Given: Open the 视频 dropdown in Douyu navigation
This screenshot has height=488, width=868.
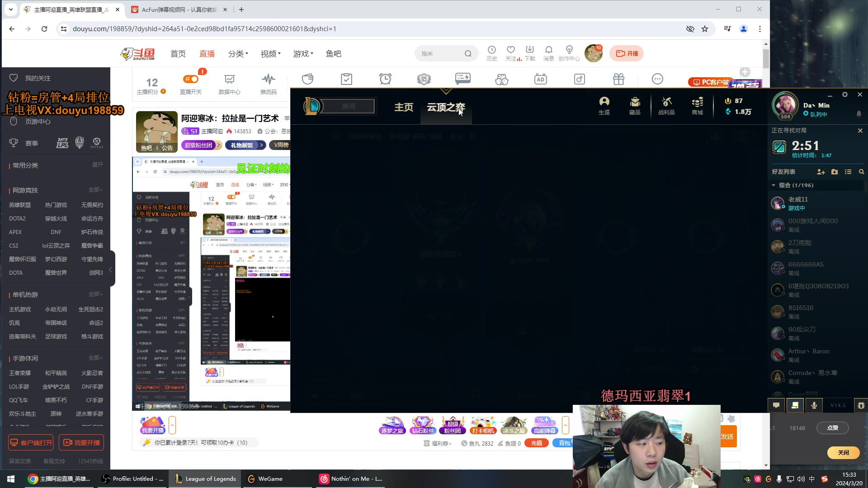Looking at the screenshot, I should pos(269,53).
